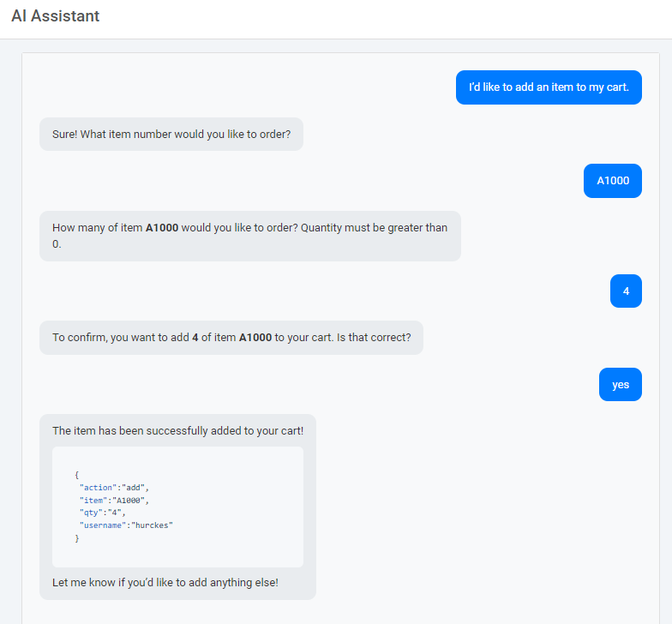Click bold 4 in the confirmation message
The image size is (672, 624).
195,338
